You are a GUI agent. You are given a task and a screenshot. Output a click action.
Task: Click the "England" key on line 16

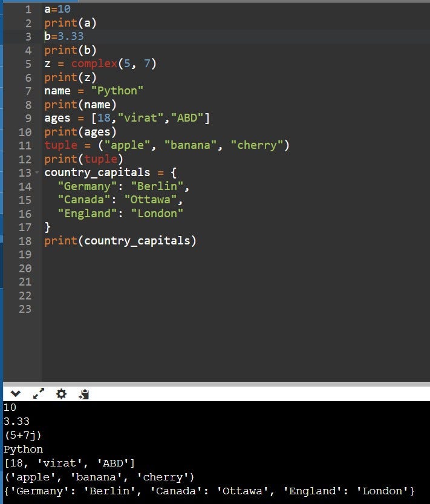pyautogui.click(x=87, y=214)
